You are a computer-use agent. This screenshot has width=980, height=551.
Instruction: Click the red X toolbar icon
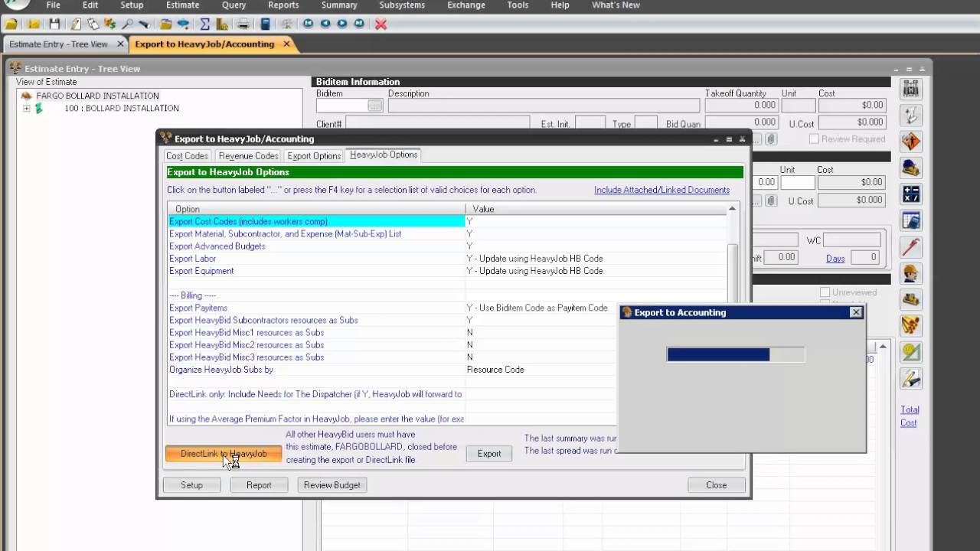[x=381, y=24]
